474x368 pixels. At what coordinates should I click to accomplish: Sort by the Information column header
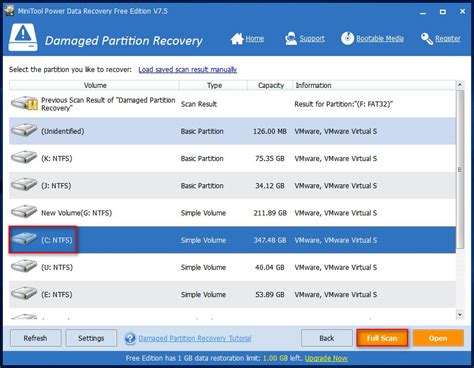click(374, 85)
